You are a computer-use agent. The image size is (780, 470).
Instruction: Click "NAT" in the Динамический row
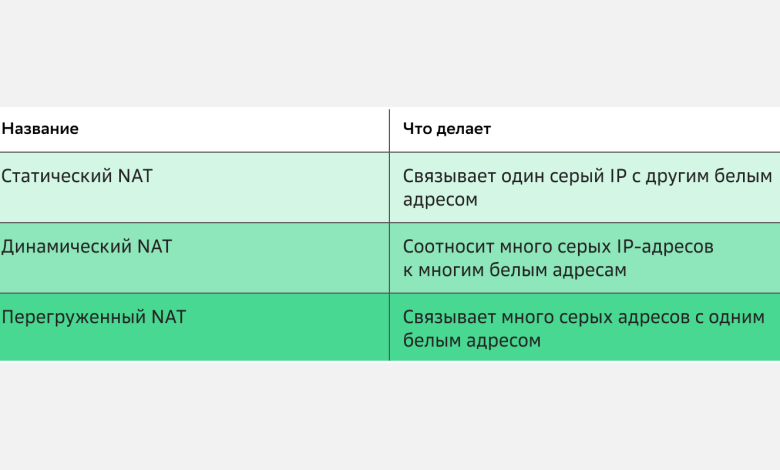(154, 247)
